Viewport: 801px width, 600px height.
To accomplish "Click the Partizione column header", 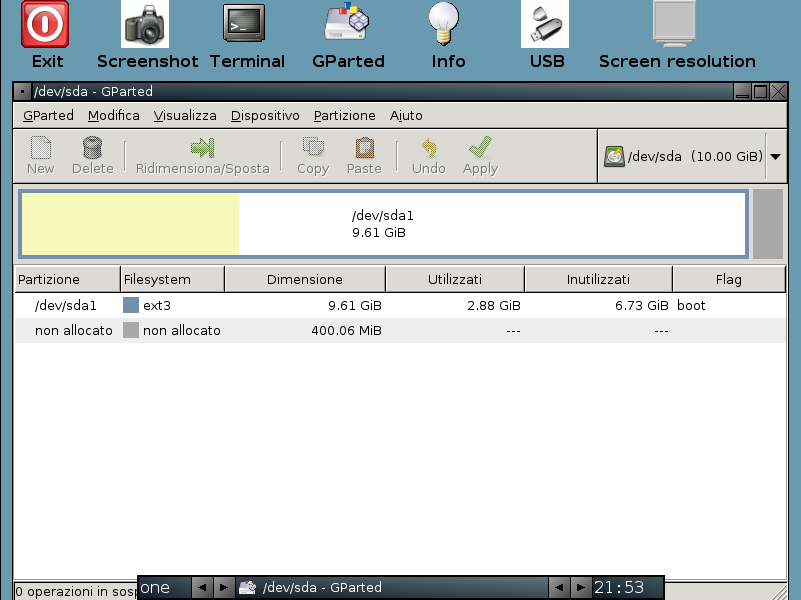I will [67, 279].
